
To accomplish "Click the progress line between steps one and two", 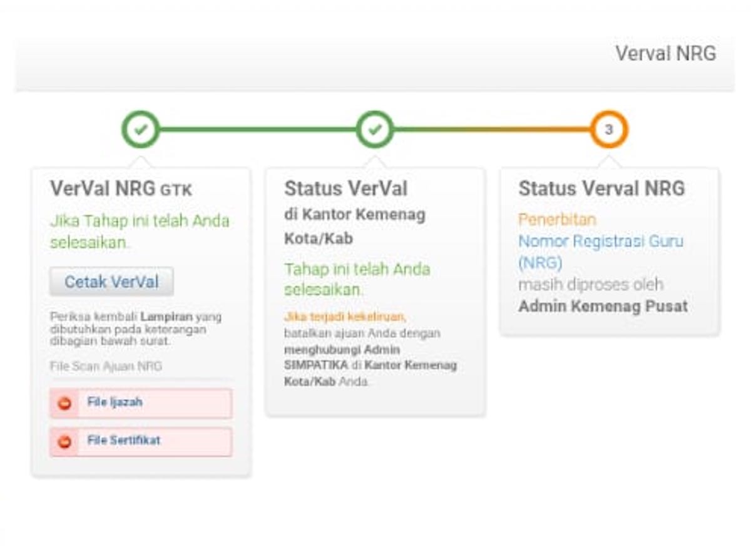I will pyautogui.click(x=257, y=128).
